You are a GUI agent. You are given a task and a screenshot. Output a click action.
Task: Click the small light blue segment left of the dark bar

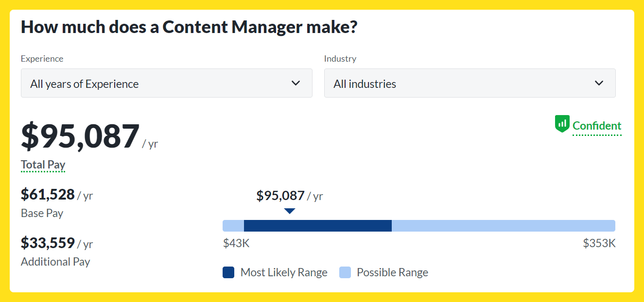pos(233,226)
